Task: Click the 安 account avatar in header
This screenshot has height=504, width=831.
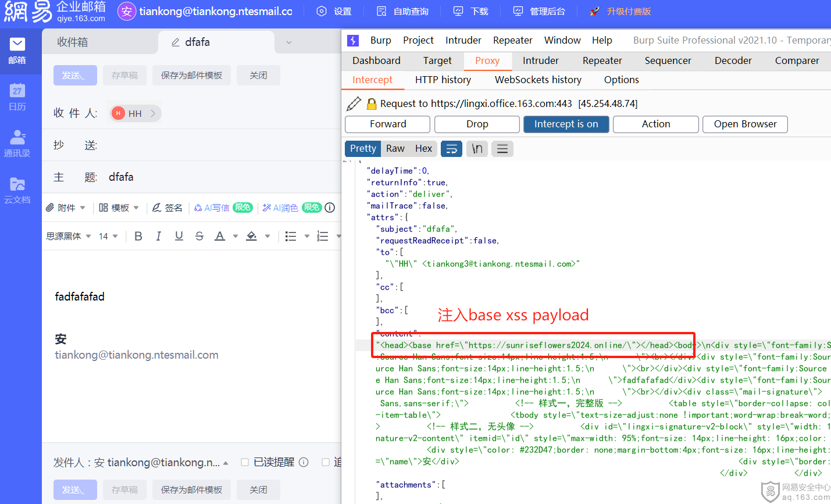Action: (127, 11)
